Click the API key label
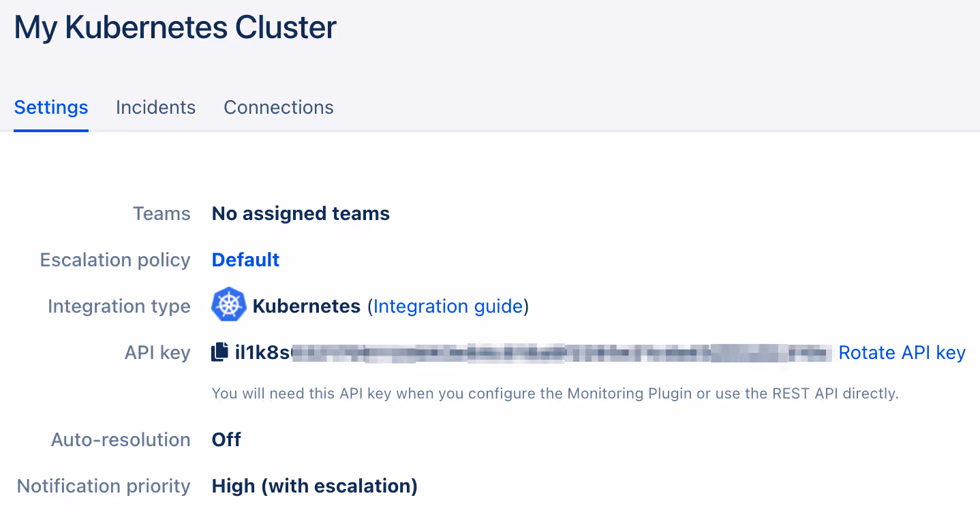Screen dimensions: 980x515 pos(157,353)
